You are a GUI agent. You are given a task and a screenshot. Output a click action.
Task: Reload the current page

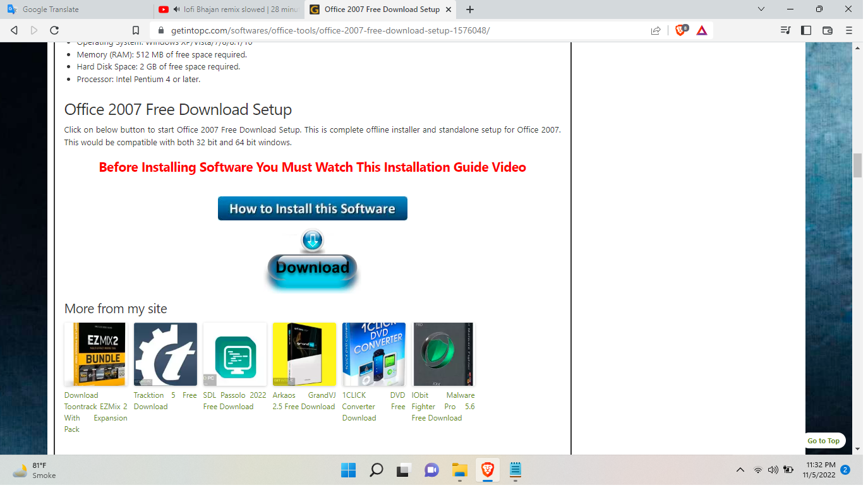(54, 30)
